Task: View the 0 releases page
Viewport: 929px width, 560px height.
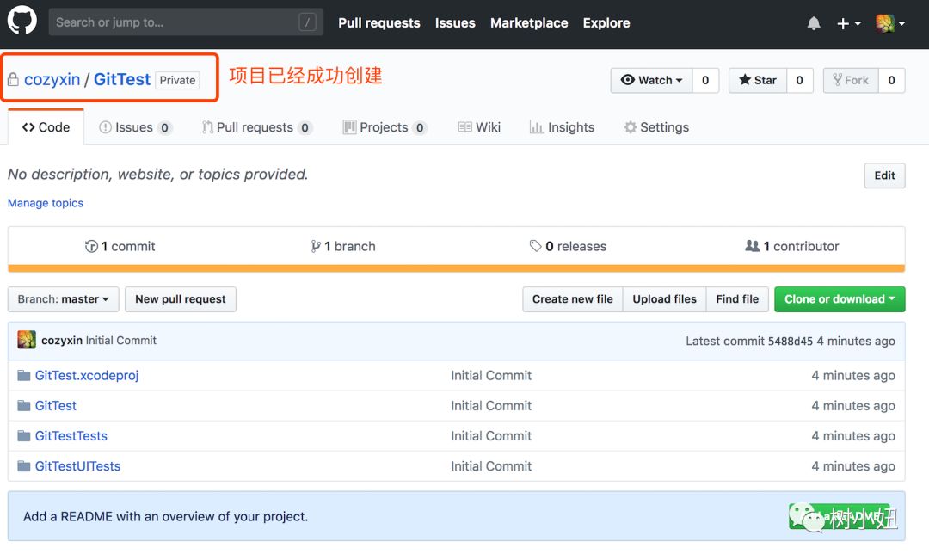Action: (x=568, y=246)
